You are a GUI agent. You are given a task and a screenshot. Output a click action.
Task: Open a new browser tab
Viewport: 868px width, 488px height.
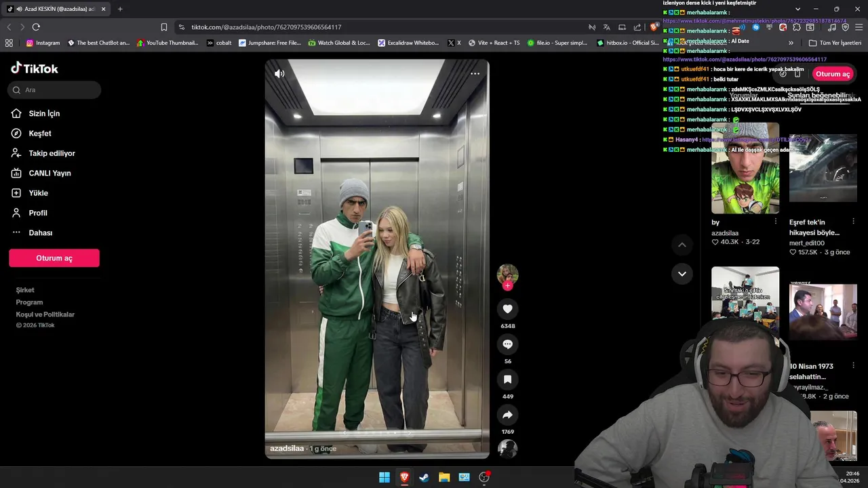(120, 9)
